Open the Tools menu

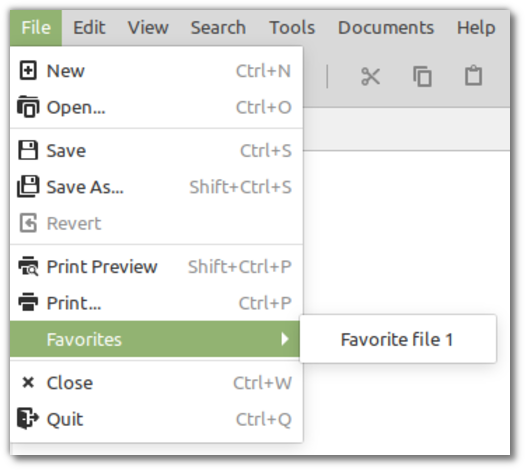[x=292, y=28]
